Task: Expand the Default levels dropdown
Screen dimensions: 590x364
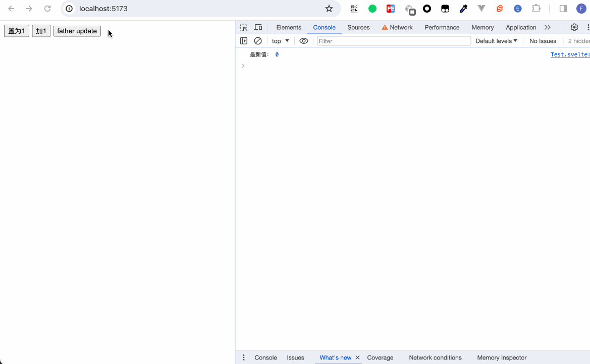Action: (x=496, y=41)
